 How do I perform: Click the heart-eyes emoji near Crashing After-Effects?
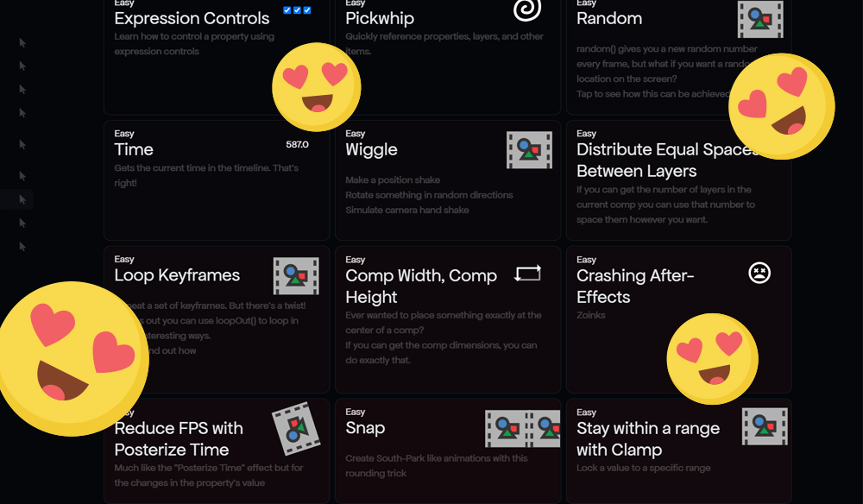click(x=712, y=359)
